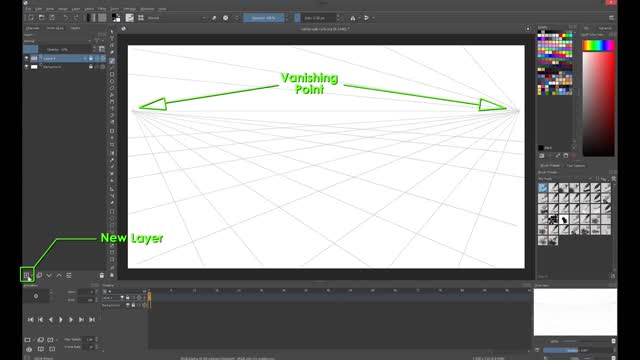
Task: Toggle lock on Layer 1 row
Action: [x=91, y=58]
